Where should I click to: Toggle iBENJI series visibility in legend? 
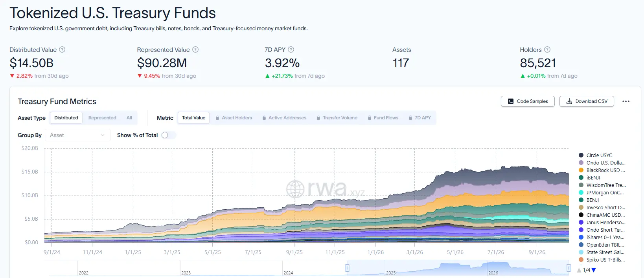tap(589, 177)
